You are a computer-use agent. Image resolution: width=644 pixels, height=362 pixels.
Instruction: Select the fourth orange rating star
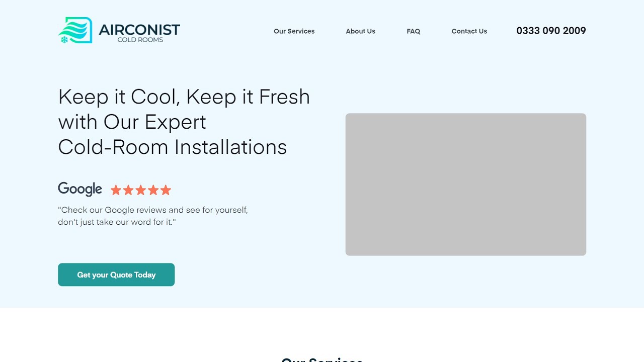(x=153, y=190)
